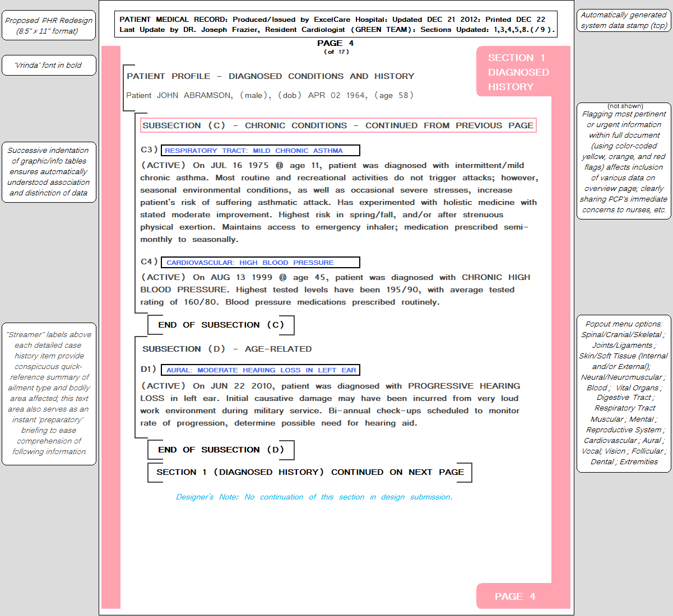Click the PATIENT PROFILE heading text
Viewport: 673px width, 616px height.
[x=271, y=76]
